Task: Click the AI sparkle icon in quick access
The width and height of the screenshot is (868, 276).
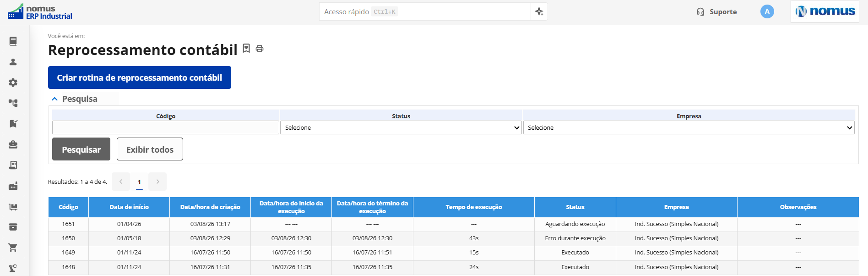Action: (539, 11)
